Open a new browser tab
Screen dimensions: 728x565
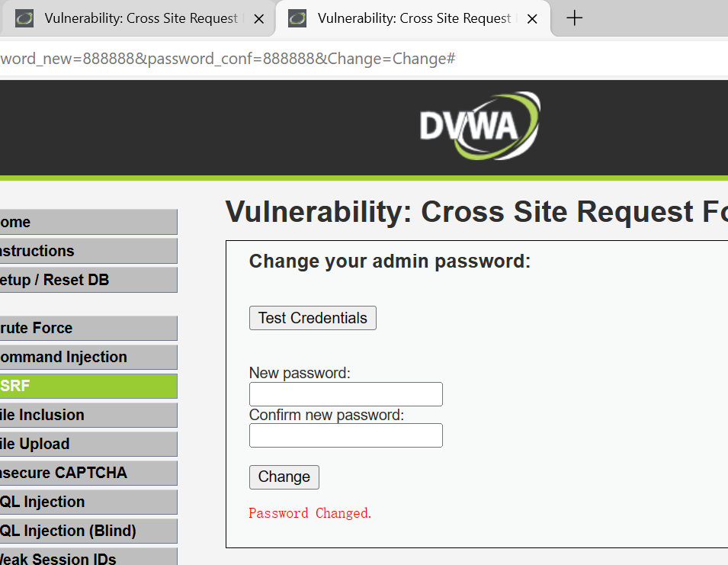click(575, 18)
